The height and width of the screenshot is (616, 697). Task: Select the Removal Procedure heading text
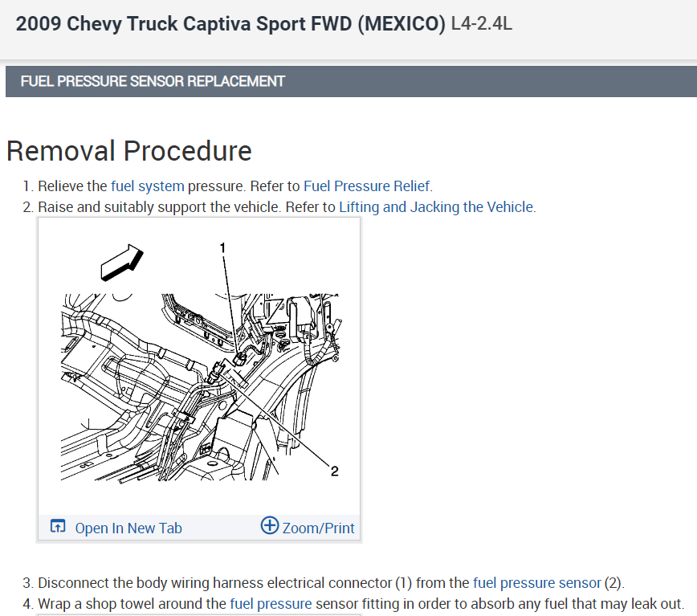[129, 151]
